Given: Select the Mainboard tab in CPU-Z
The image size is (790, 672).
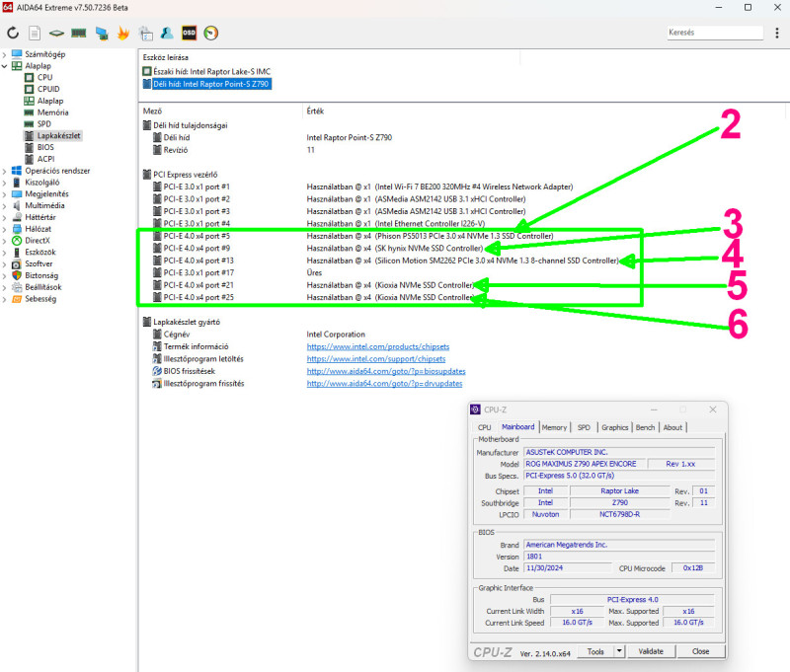Looking at the screenshot, I should [x=517, y=427].
